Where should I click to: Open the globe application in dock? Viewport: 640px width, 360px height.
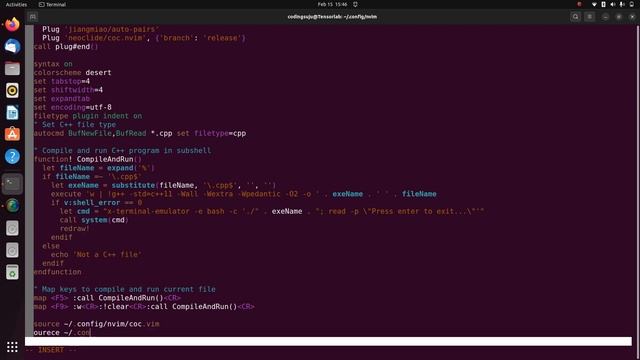tap(12, 206)
